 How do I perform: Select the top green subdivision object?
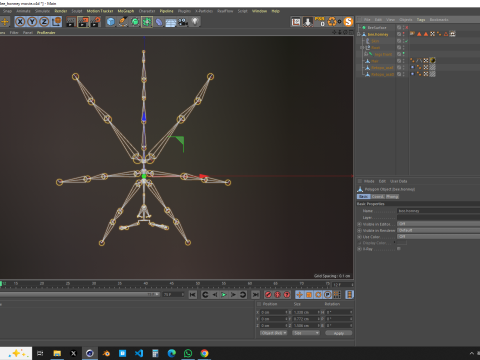tap(377, 28)
